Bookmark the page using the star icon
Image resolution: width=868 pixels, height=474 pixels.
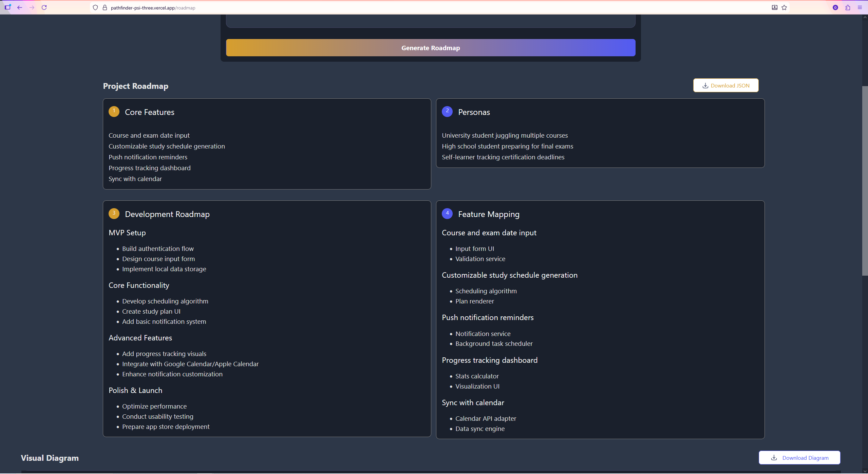tap(784, 7)
